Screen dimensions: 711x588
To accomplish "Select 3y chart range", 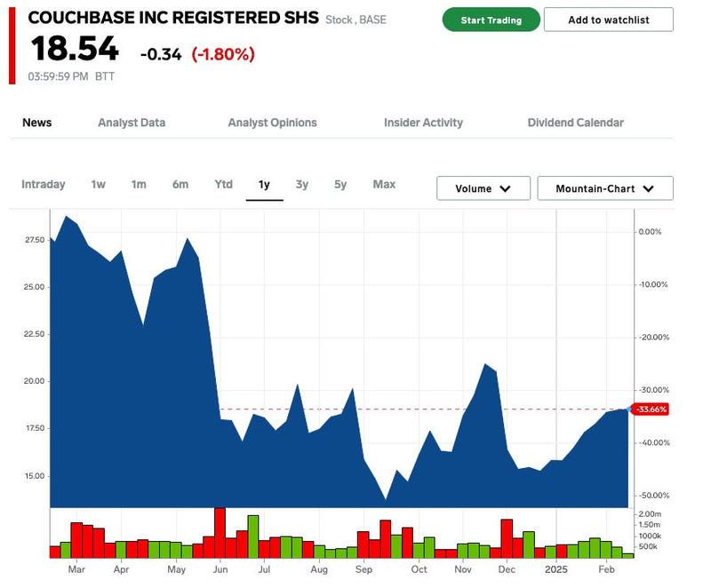I will [302, 185].
